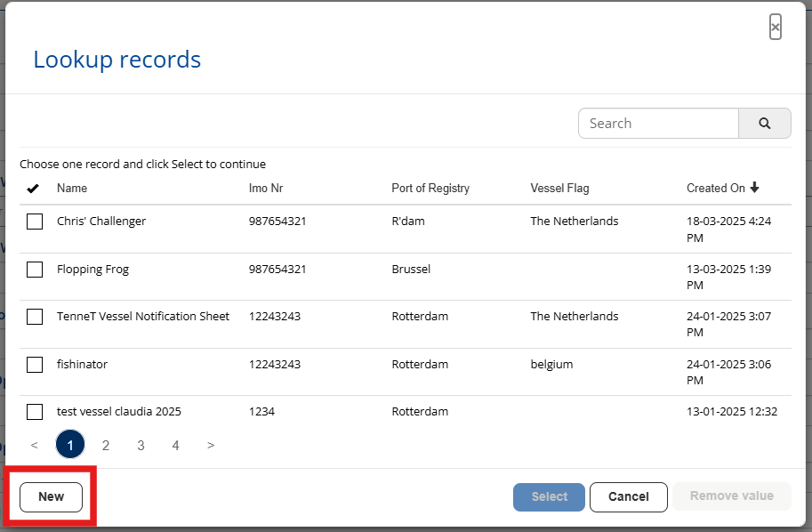812x532 pixels.
Task: Sort by the Imo Nr column
Action: tap(266, 189)
